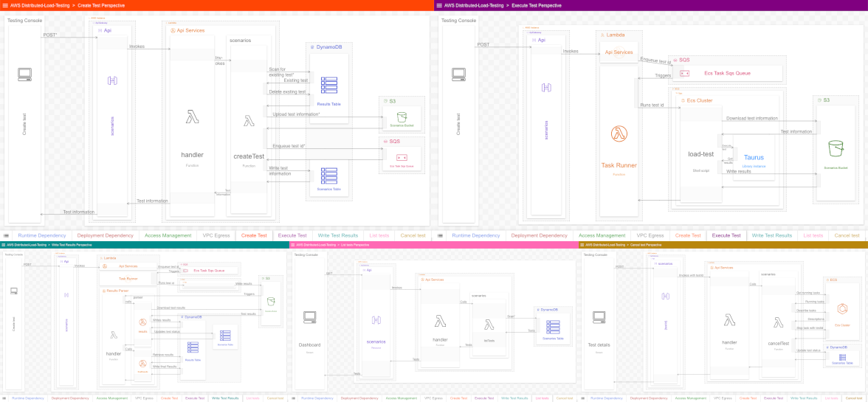Select large S3 bucket icon in Execute Test diagram
This screenshot has height=402, width=868.
coord(836,149)
